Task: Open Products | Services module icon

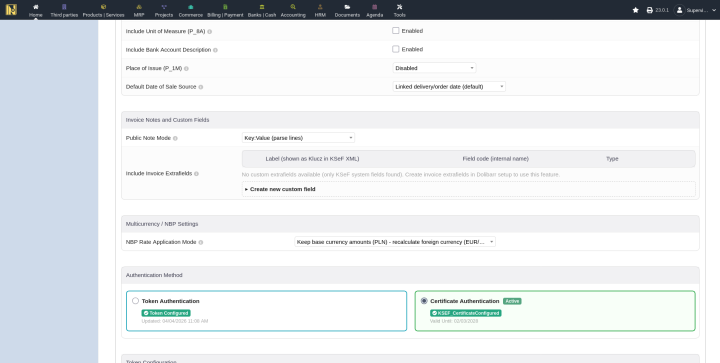Action: pyautogui.click(x=103, y=7)
